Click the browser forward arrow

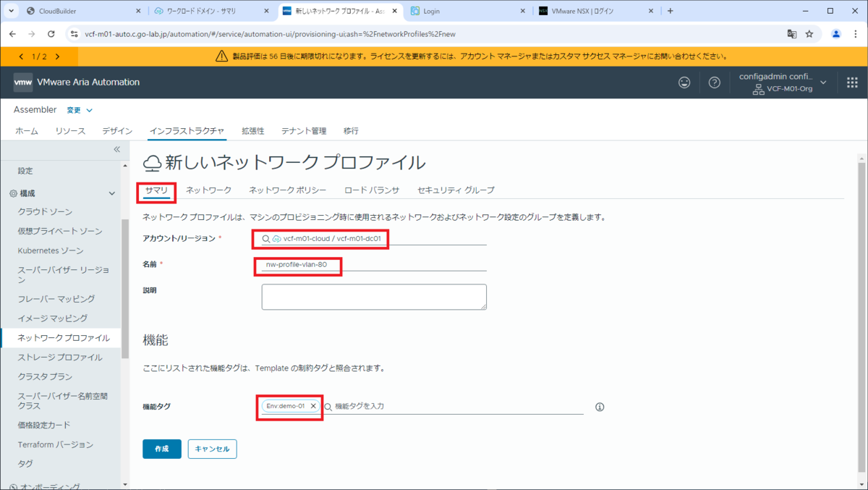31,34
